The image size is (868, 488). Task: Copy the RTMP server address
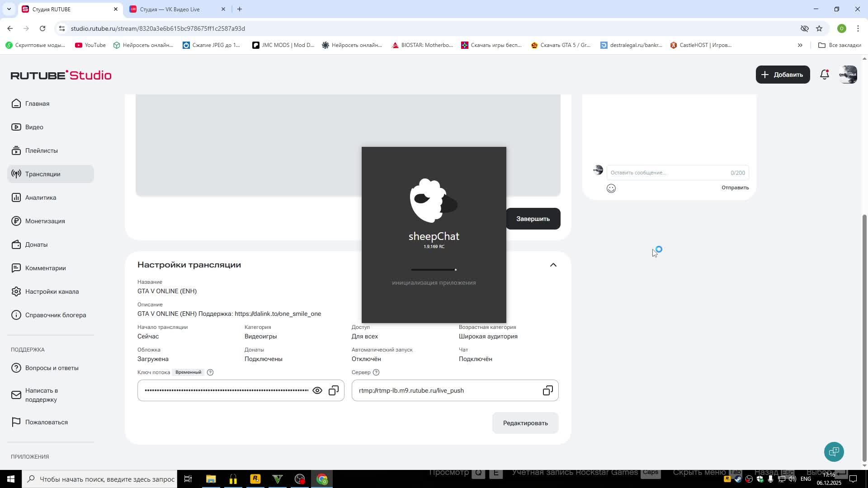547,390
